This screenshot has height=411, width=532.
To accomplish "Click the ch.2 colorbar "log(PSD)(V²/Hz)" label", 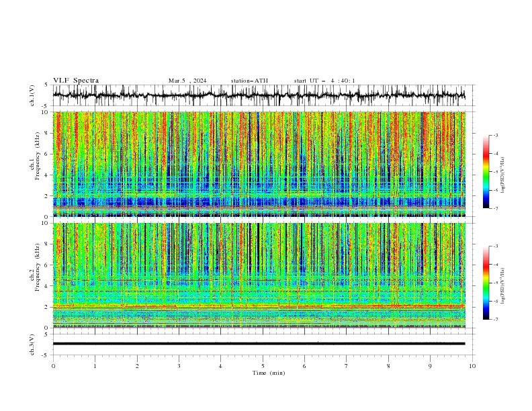I will pyautogui.click(x=503, y=286).
